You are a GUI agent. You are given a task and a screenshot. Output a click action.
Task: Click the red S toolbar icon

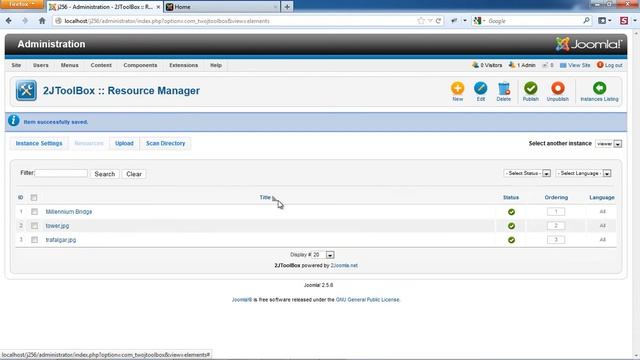point(624,20)
